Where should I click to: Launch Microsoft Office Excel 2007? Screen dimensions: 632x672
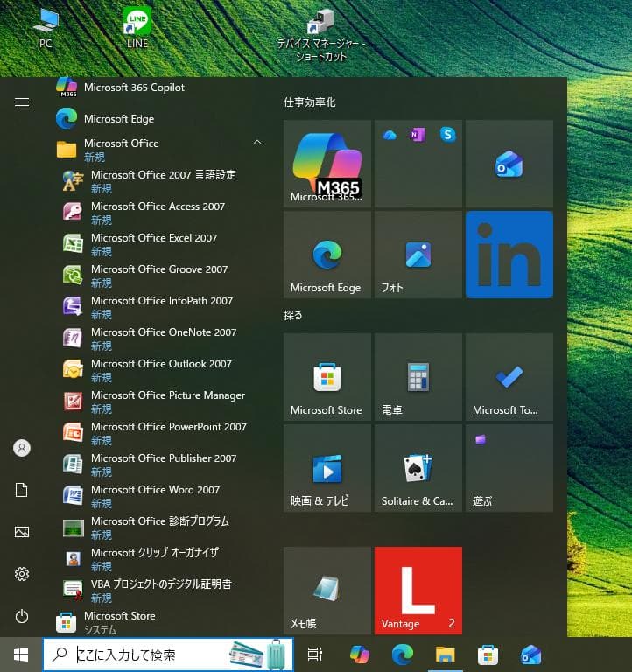coord(159,244)
